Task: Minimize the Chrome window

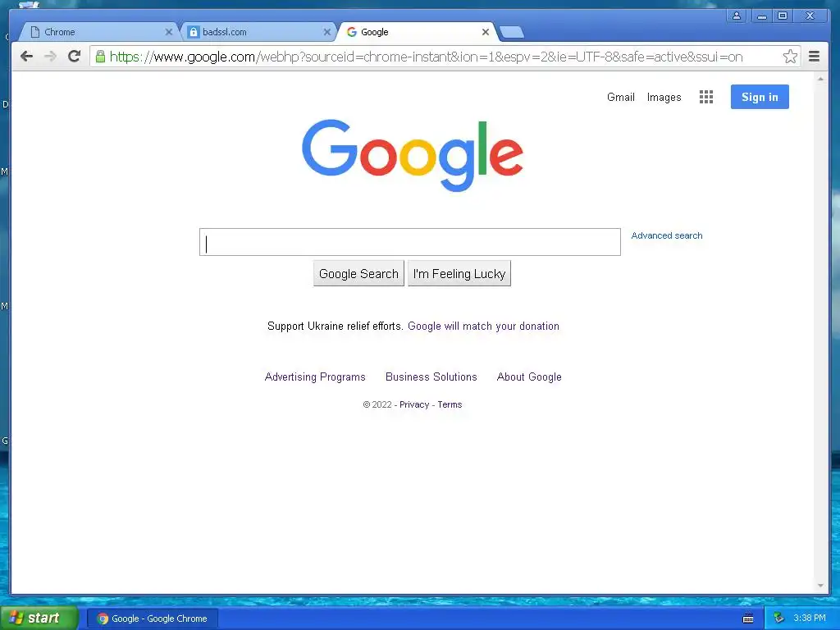Action: click(761, 16)
